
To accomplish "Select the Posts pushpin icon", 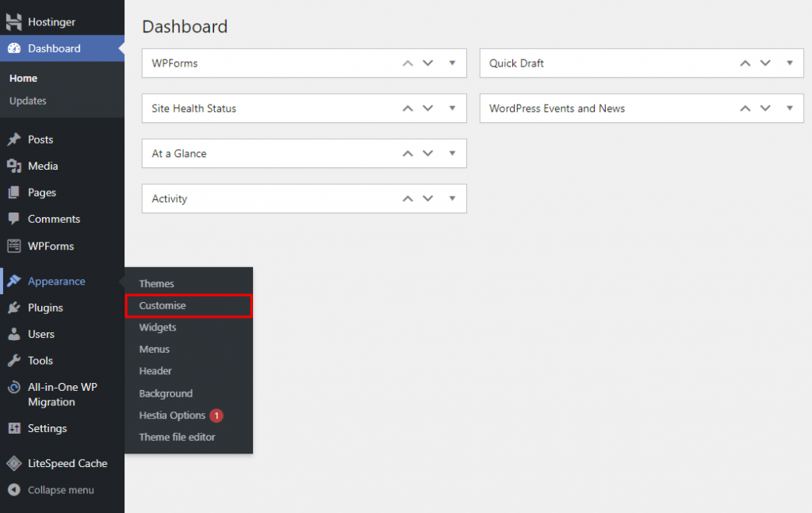I will pos(13,139).
